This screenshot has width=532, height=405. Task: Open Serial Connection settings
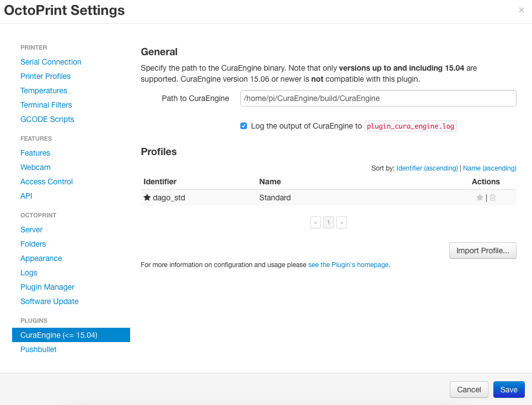pyautogui.click(x=51, y=62)
